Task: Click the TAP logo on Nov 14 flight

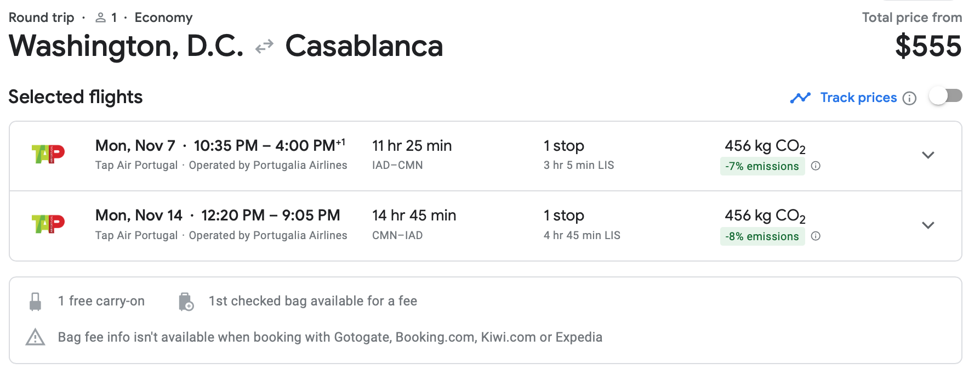Action: click(48, 224)
